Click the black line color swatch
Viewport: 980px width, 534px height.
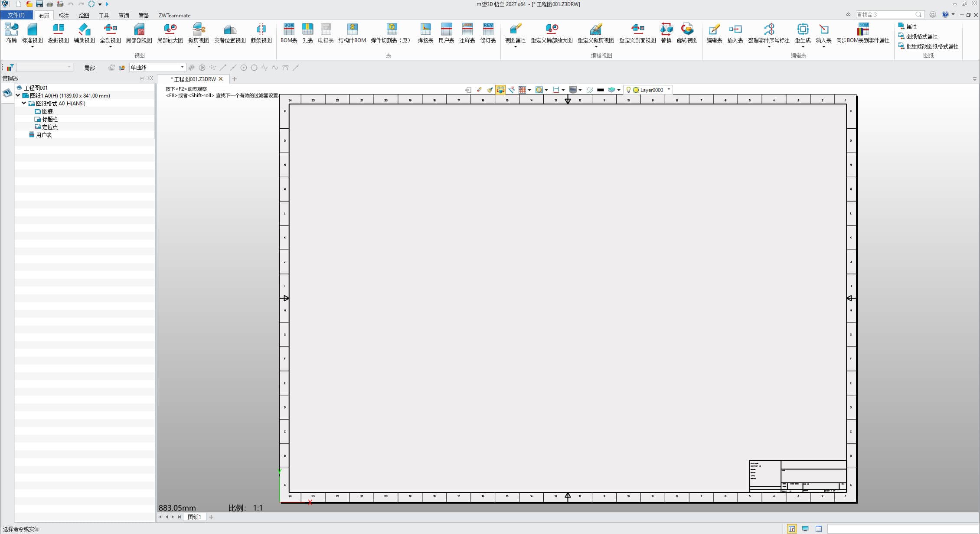[x=600, y=90]
